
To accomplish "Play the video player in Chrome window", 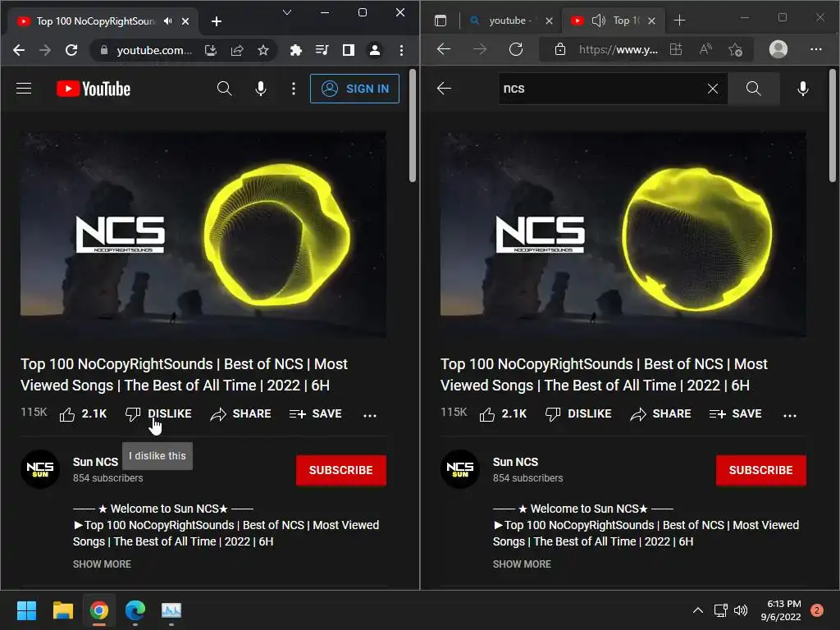I will coord(203,235).
